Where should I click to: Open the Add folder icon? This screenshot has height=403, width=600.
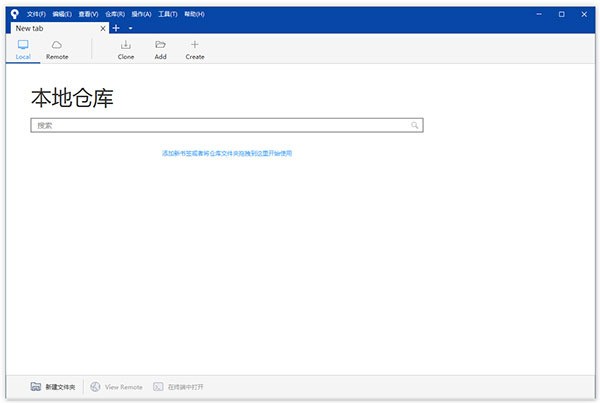pos(160,45)
